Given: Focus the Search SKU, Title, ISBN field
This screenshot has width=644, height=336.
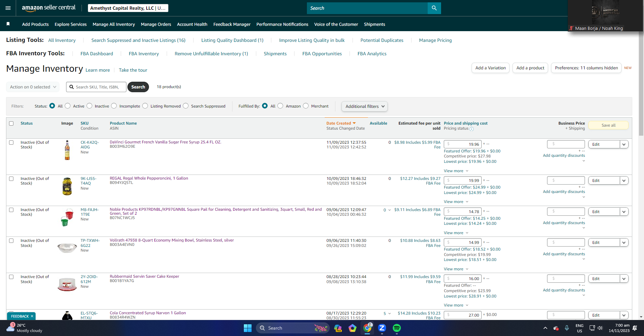Looking at the screenshot, I should tap(96, 87).
